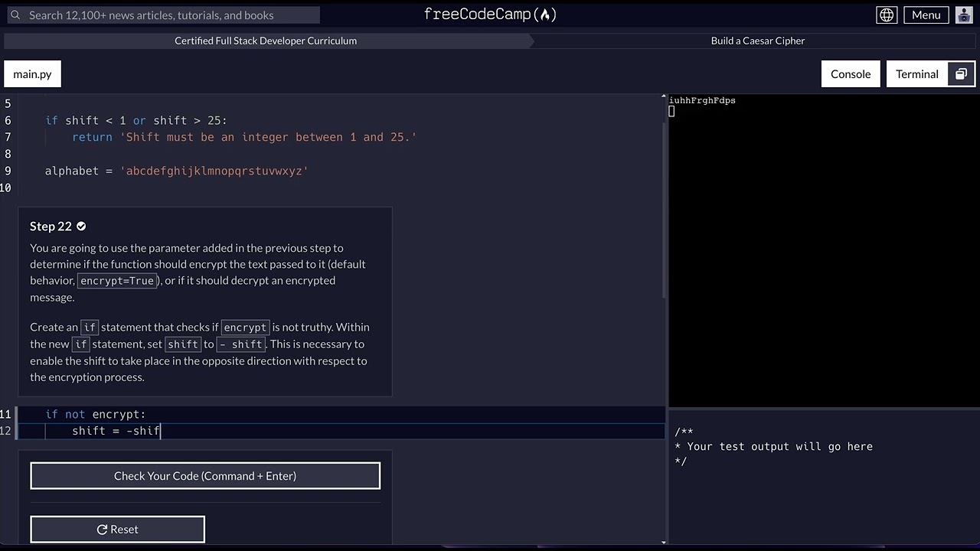Viewport: 980px width, 551px height.
Task: Select the main.py file tab
Action: tap(32, 74)
